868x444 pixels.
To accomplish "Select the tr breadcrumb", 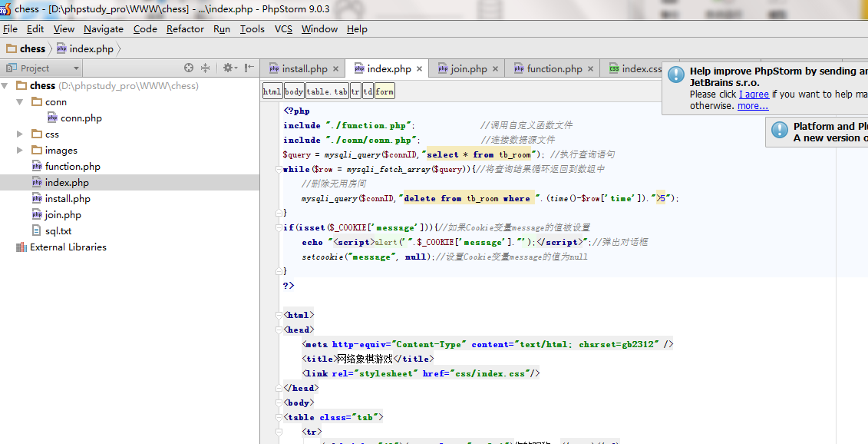I will point(355,91).
